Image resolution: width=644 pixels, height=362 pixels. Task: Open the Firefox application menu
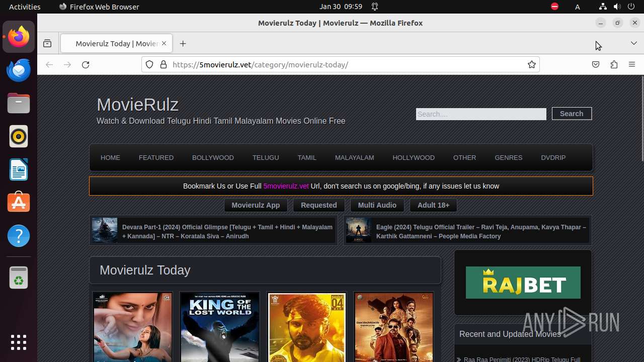click(632, 65)
